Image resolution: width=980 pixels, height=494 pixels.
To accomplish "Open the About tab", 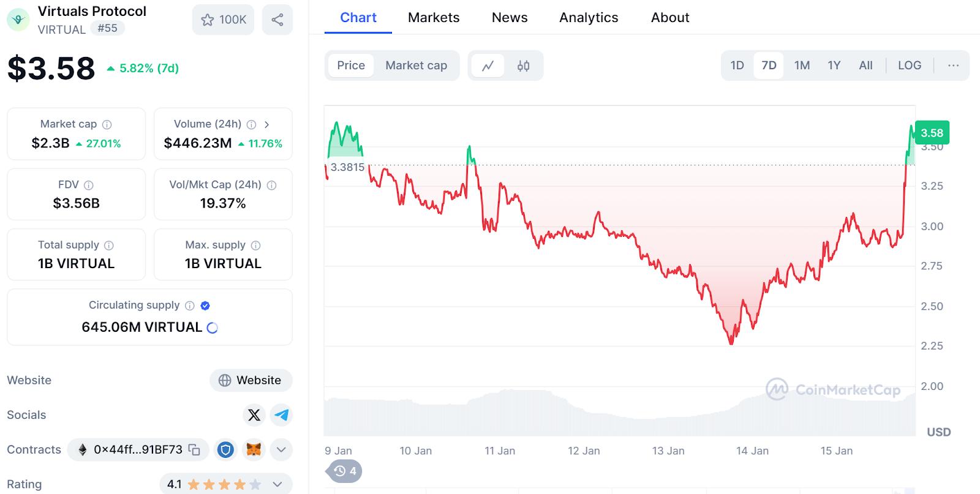I will pyautogui.click(x=670, y=18).
